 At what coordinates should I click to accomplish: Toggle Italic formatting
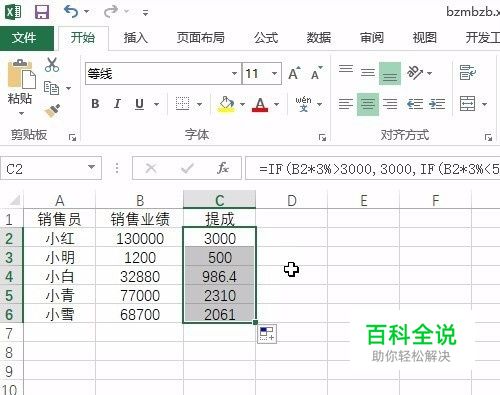pos(117,104)
